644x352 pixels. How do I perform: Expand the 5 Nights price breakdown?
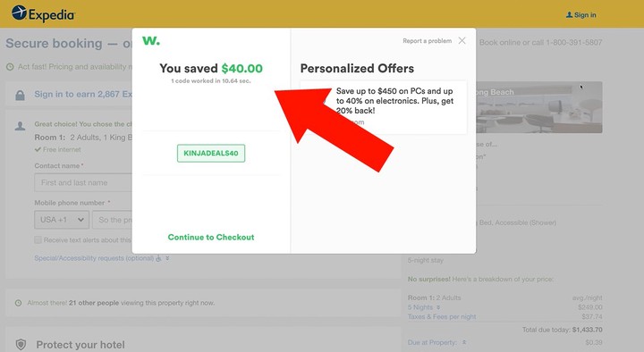[x=424, y=307]
